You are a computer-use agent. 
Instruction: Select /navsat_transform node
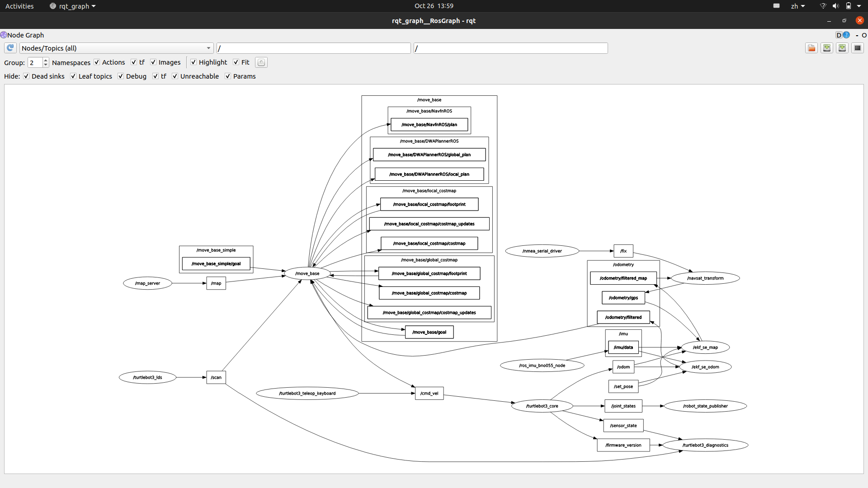[x=705, y=278]
